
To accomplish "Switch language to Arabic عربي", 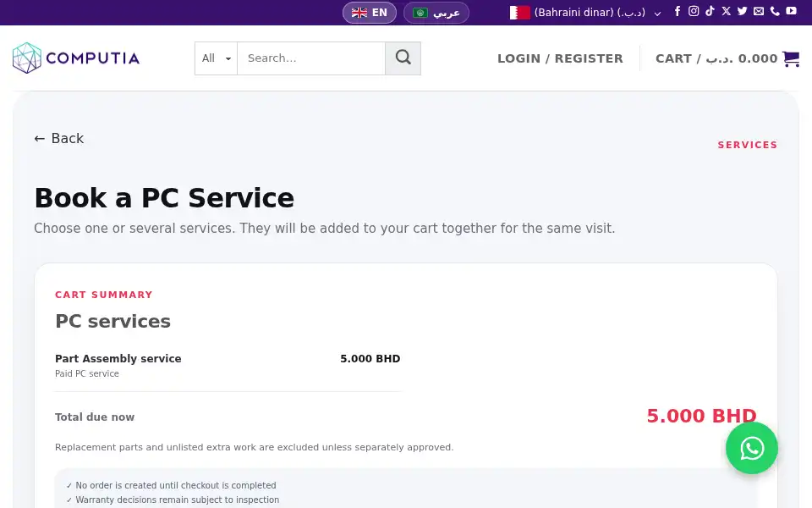I will pos(436,13).
